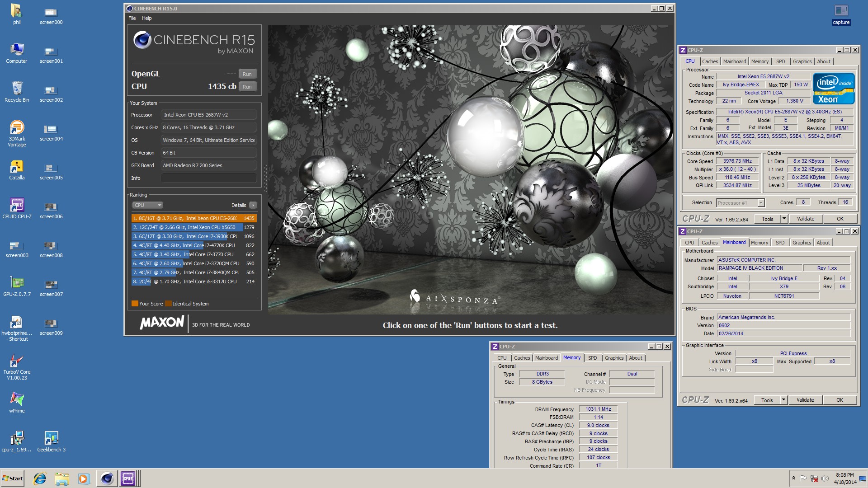Open Windows Explorer folder in taskbar

click(62, 479)
